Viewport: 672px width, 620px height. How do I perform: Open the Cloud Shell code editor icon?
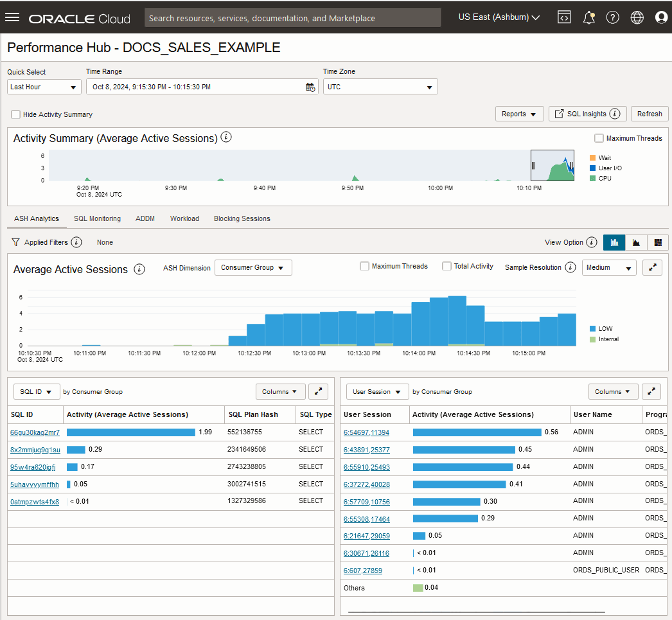coord(564,17)
